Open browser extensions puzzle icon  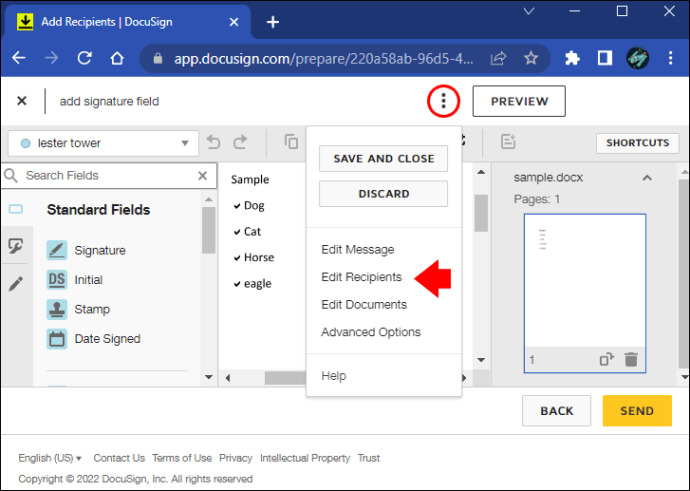pos(572,58)
